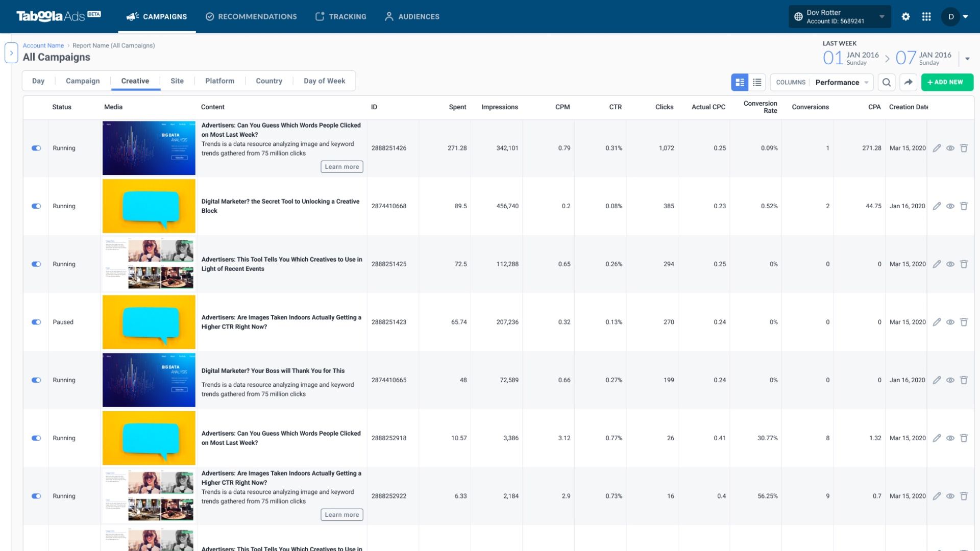
Task: Switch to list view layout
Action: tap(757, 82)
